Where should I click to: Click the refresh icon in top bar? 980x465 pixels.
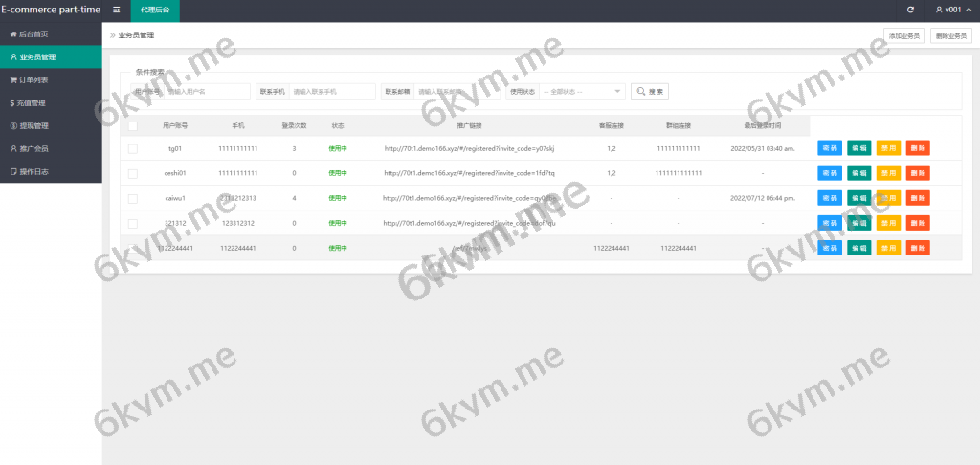click(910, 10)
